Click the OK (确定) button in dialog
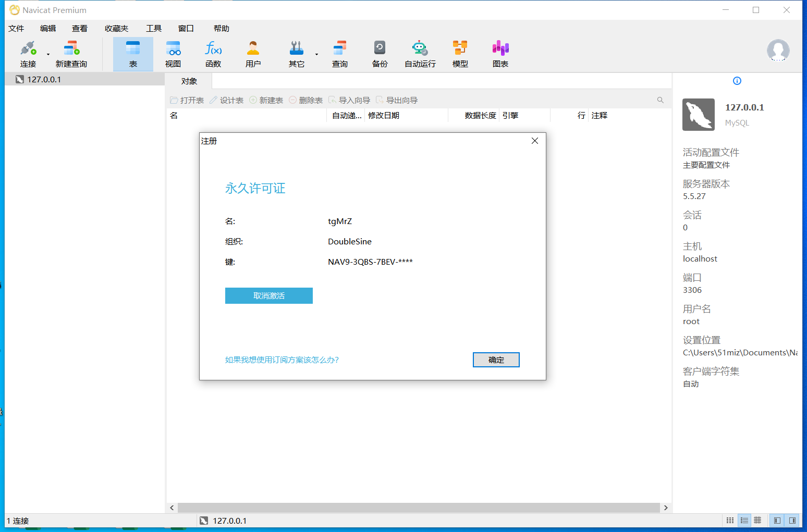The width and height of the screenshot is (807, 532). point(496,360)
